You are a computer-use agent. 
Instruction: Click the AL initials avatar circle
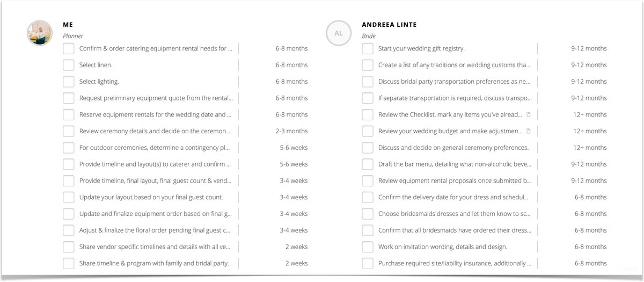[x=339, y=33]
